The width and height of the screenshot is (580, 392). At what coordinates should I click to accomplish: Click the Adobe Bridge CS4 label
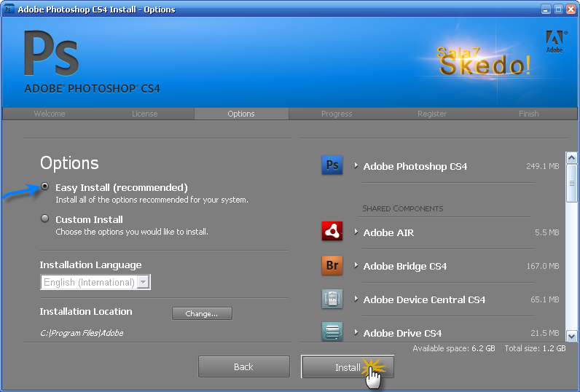coord(405,266)
